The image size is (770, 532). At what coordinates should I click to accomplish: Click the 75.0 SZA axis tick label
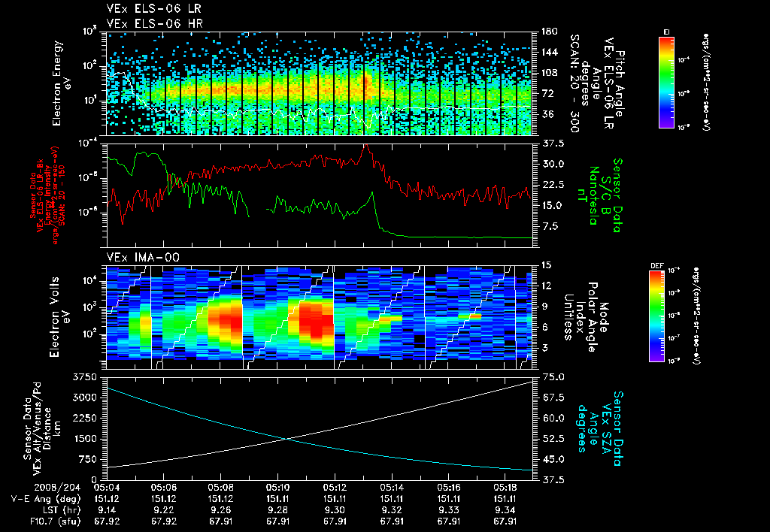tap(553, 377)
